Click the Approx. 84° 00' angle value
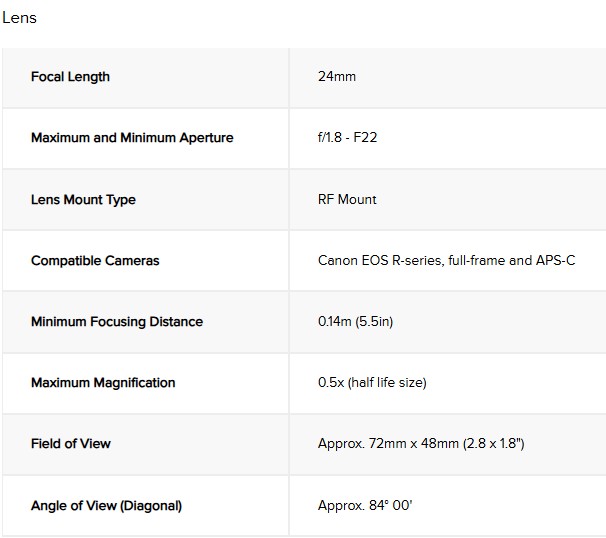This screenshot has height=538, width=606. click(365, 506)
